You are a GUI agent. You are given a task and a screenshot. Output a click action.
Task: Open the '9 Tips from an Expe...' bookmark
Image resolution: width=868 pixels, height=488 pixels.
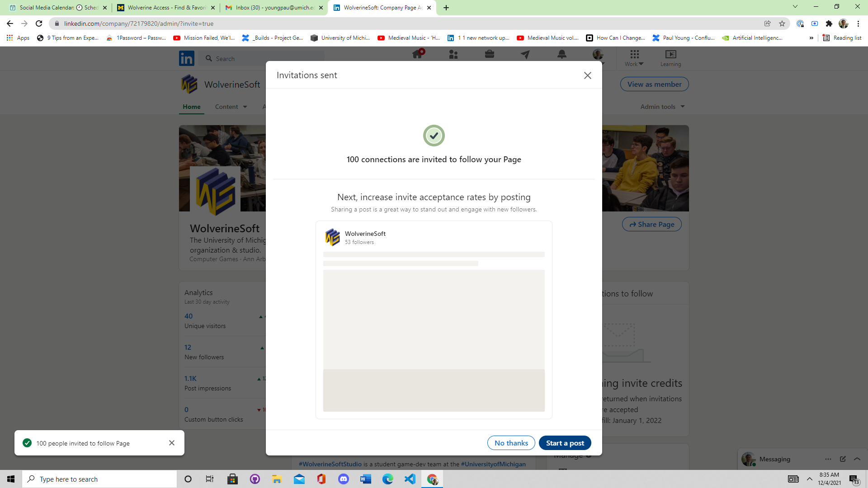68,38
